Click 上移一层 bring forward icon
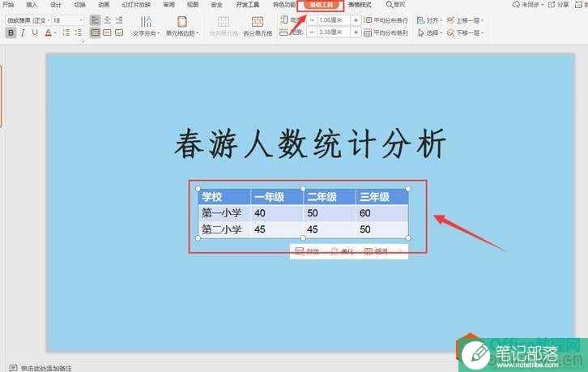The height and width of the screenshot is (372, 588). point(451,20)
